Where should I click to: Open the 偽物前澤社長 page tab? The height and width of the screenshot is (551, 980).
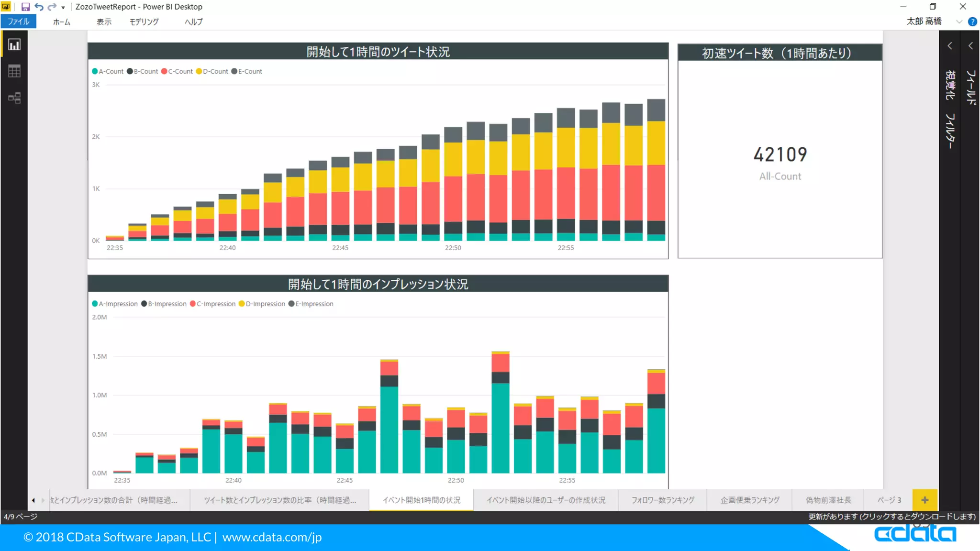828,500
